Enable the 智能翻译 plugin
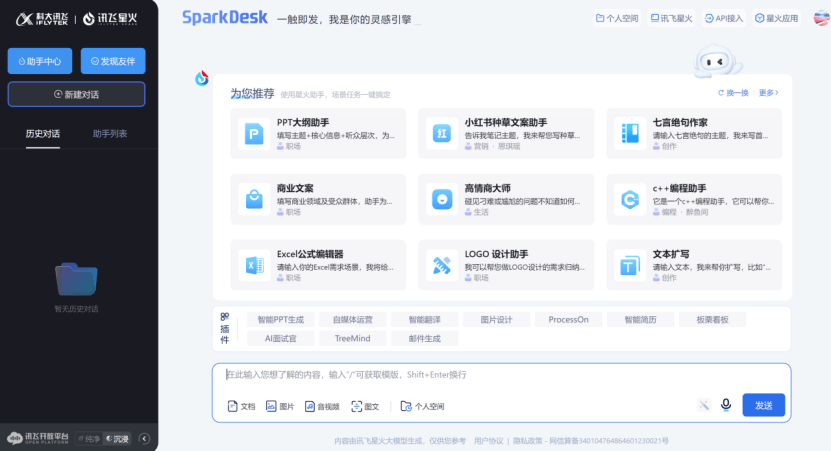Screen dimensions: 831x451 [425, 320]
